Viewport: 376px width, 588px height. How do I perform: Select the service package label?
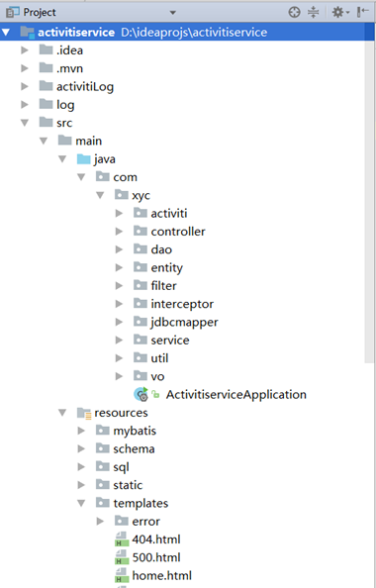click(x=170, y=341)
